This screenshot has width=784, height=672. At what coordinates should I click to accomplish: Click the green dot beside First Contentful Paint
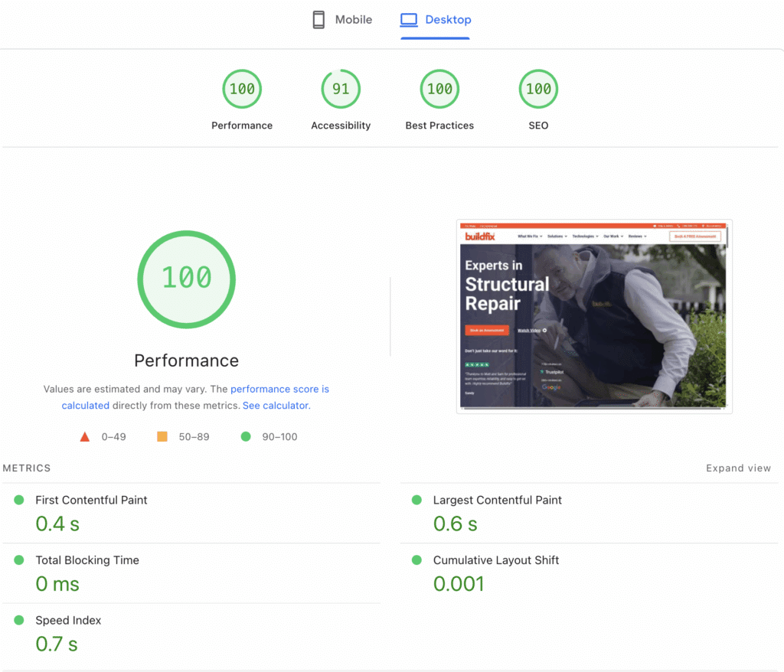coord(20,499)
